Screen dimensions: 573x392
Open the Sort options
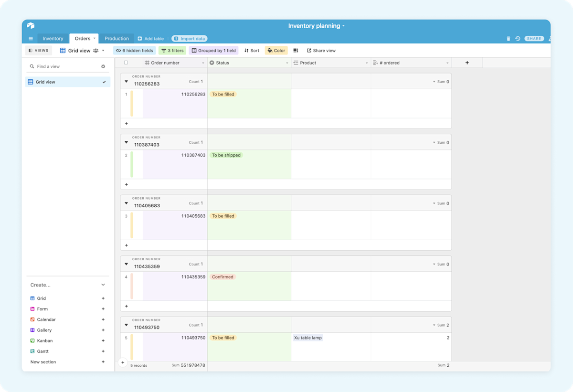pyautogui.click(x=252, y=50)
